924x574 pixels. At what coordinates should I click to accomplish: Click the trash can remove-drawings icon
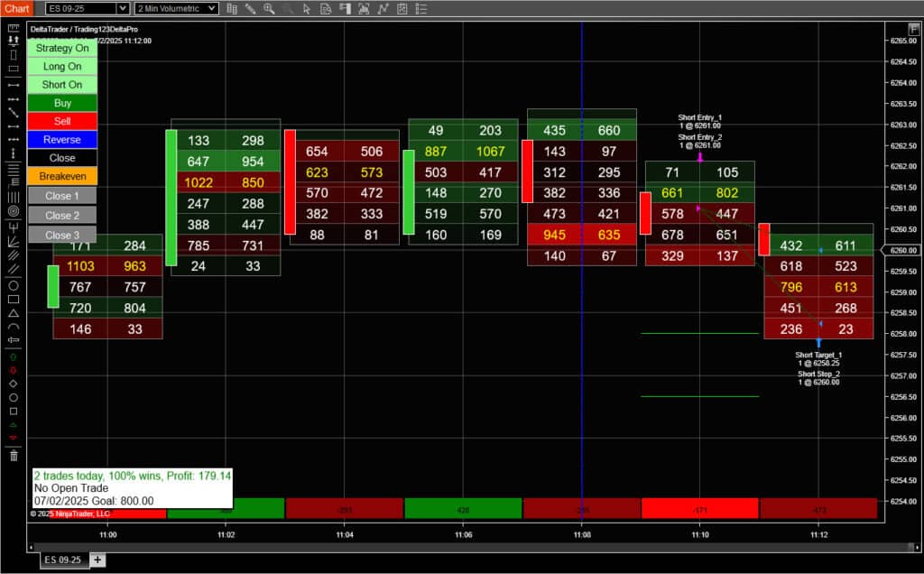click(14, 455)
